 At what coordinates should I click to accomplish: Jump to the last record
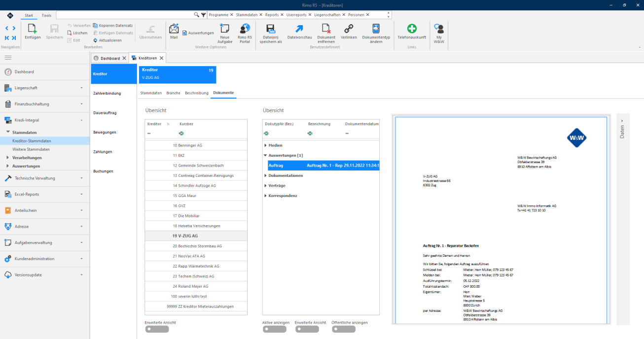pyautogui.click(x=14, y=38)
